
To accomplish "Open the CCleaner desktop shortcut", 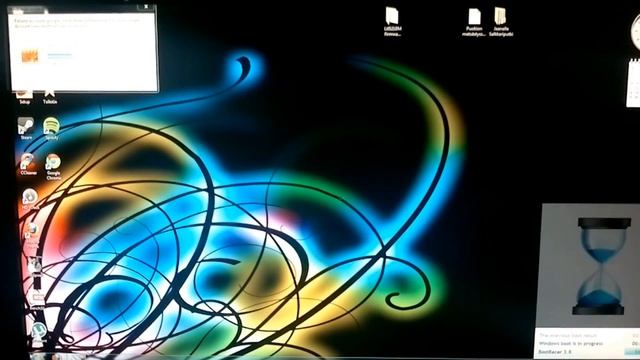I will (x=28, y=164).
